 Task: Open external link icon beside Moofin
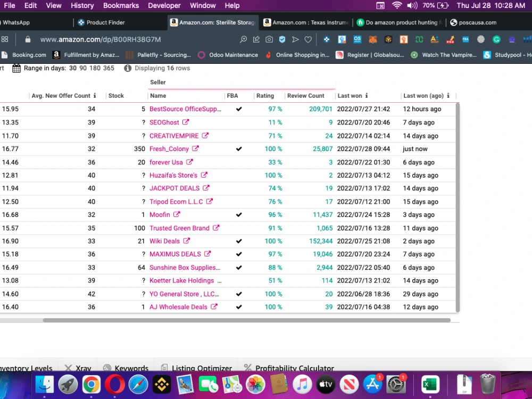pyautogui.click(x=177, y=214)
